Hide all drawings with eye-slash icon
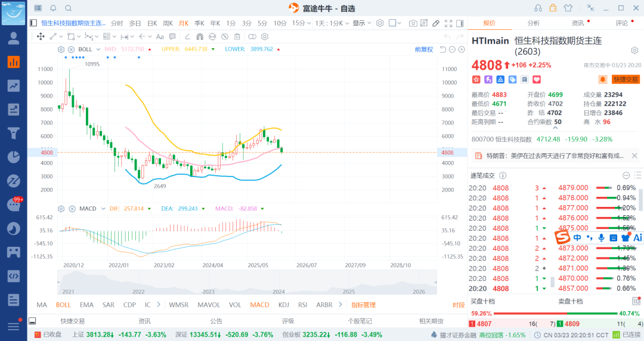Viewport: 644px width, 341px height. [225, 36]
